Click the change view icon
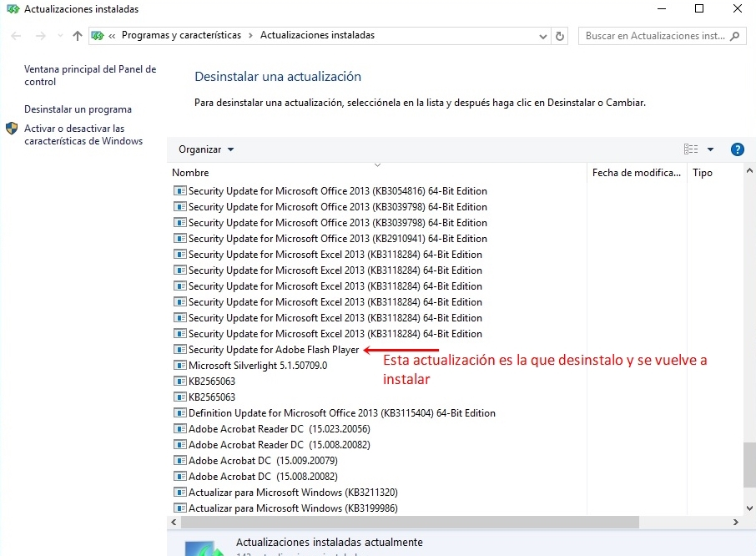Screen dimensions: 756x556 pyautogui.click(x=691, y=149)
